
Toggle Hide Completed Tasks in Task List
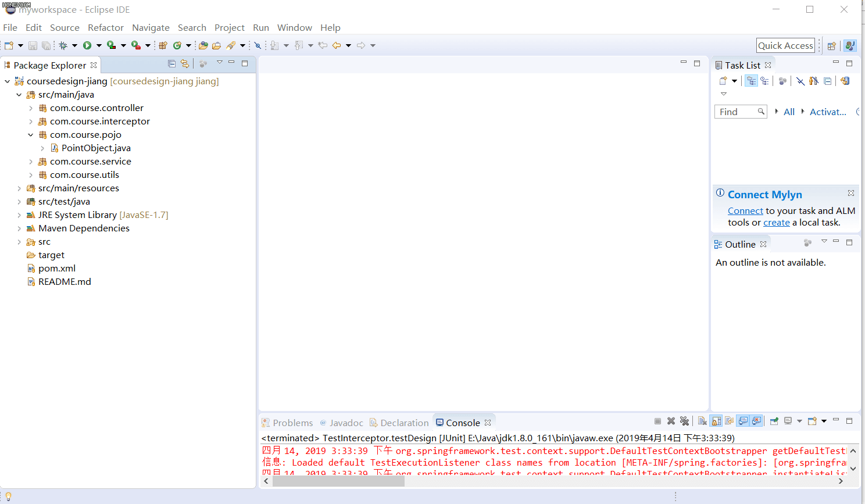coord(800,81)
